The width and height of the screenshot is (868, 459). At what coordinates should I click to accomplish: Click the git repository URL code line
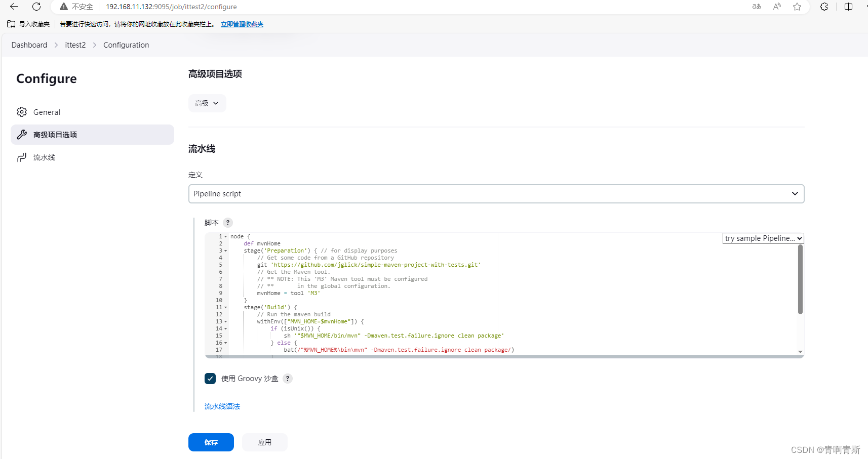coord(369,265)
